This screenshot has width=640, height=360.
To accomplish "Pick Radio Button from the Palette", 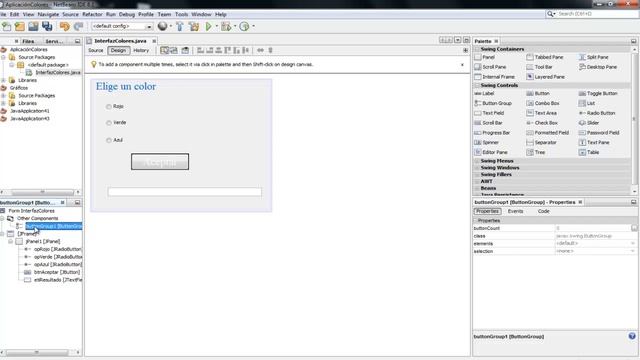I will tap(597, 113).
